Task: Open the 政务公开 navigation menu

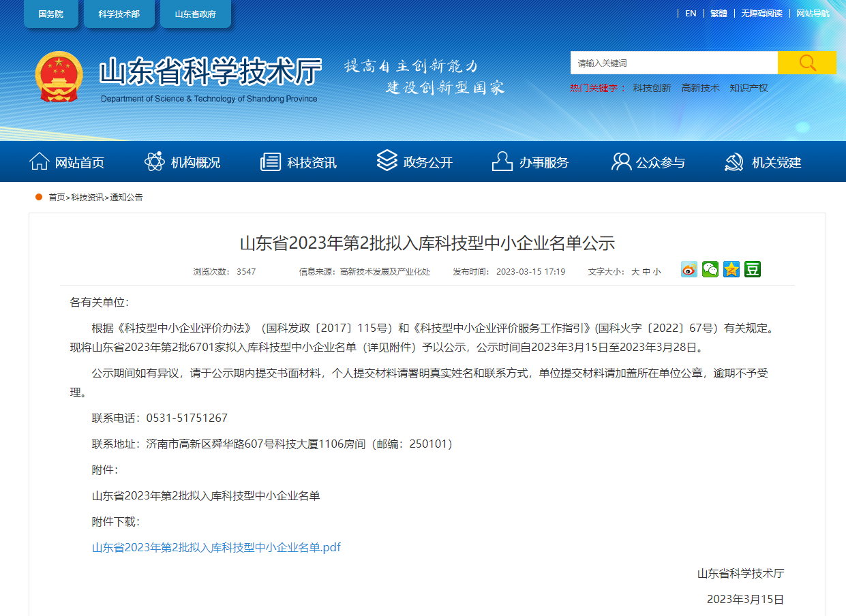Action: click(x=415, y=161)
